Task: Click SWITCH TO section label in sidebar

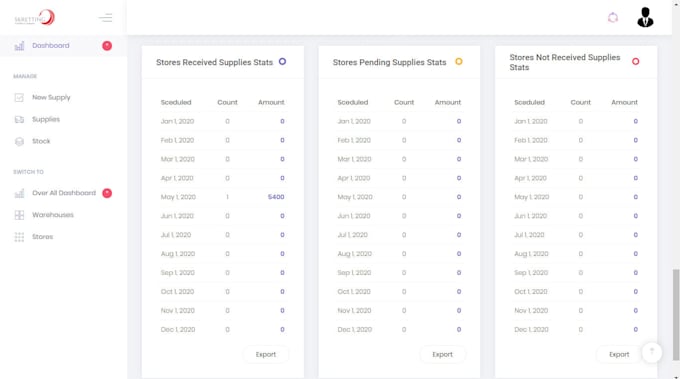Action: pos(28,172)
